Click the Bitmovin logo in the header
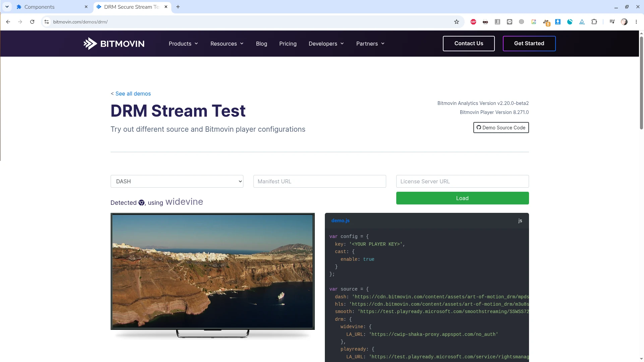Image resolution: width=644 pixels, height=362 pixels. [114, 44]
